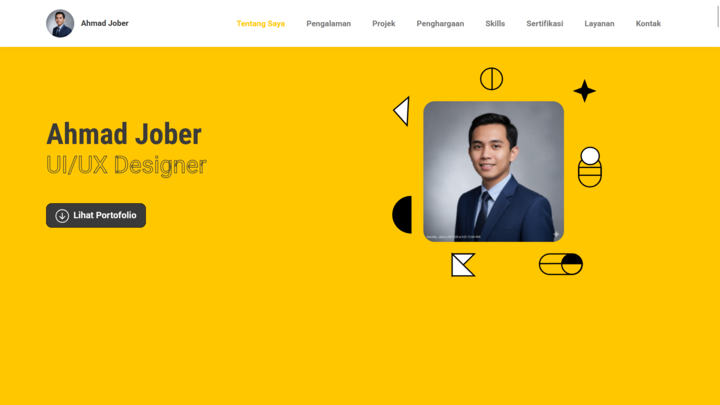This screenshot has height=405, width=720.
Task: Click the pill shape with white circle on top
Action: coord(590,167)
